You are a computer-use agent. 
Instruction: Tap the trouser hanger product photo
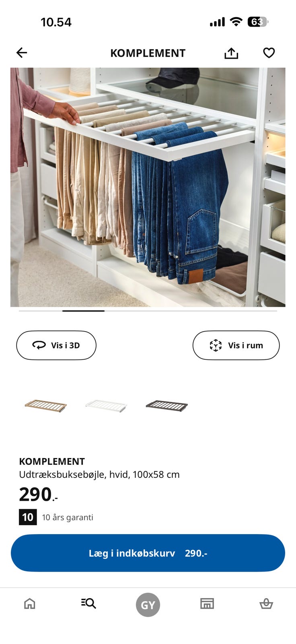[x=148, y=187]
